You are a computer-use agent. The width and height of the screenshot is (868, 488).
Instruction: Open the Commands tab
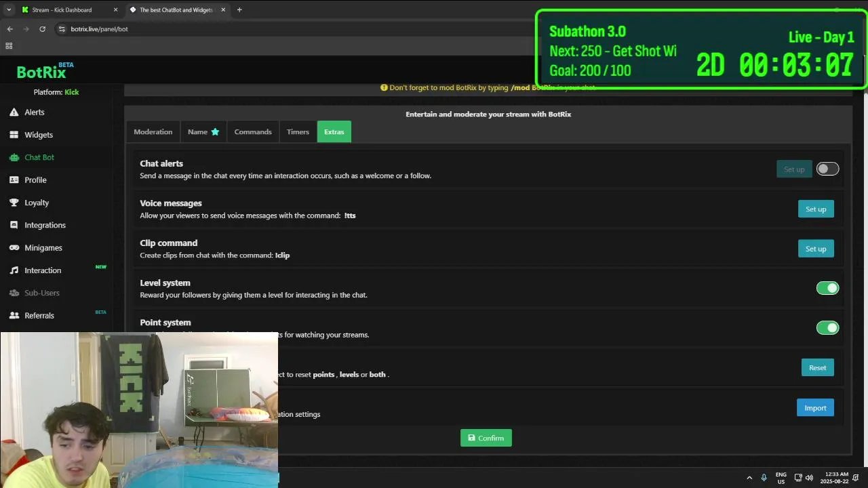[253, 131]
